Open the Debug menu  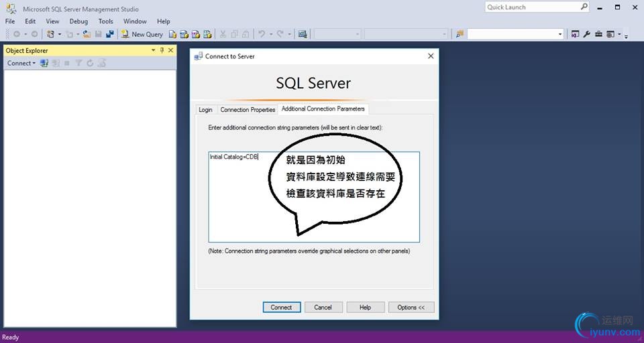[78, 21]
